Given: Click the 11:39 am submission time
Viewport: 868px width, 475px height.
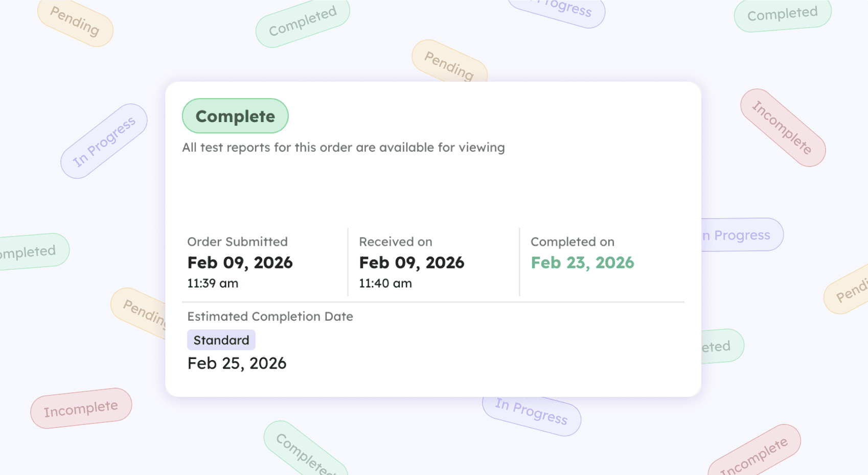Looking at the screenshot, I should [213, 283].
